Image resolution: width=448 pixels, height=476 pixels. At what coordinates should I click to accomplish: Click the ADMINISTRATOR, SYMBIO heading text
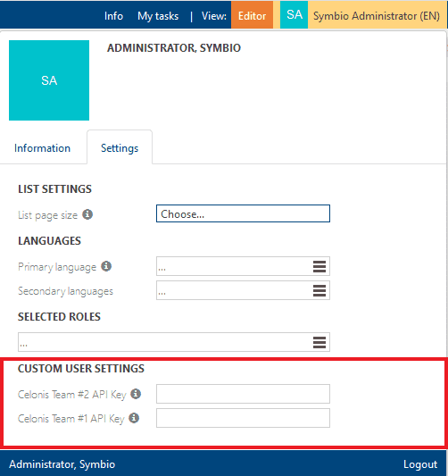(x=174, y=48)
